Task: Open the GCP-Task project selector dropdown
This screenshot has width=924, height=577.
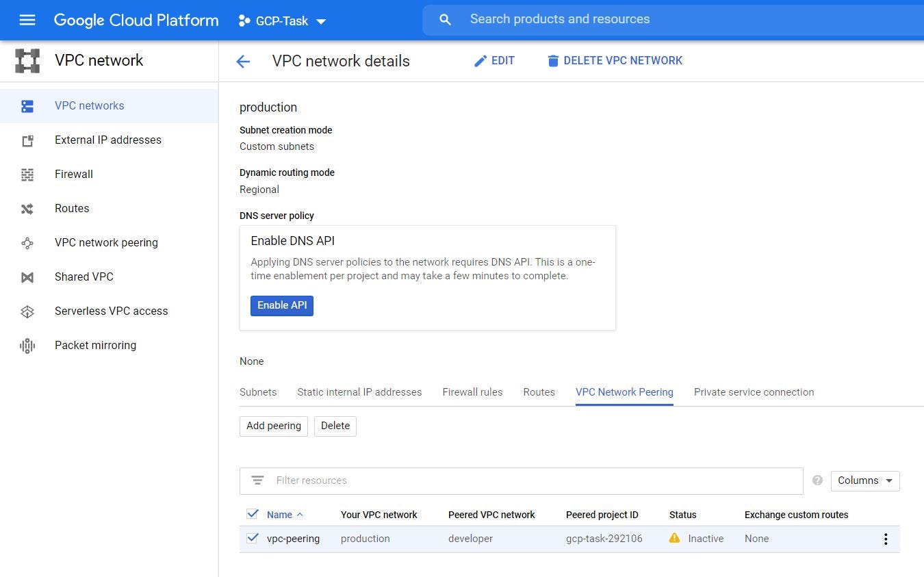Action: click(x=282, y=21)
